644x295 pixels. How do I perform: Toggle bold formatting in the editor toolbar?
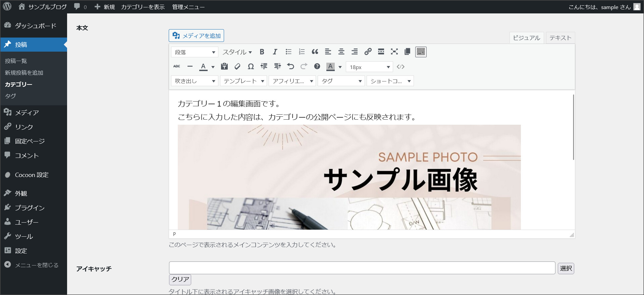point(262,52)
